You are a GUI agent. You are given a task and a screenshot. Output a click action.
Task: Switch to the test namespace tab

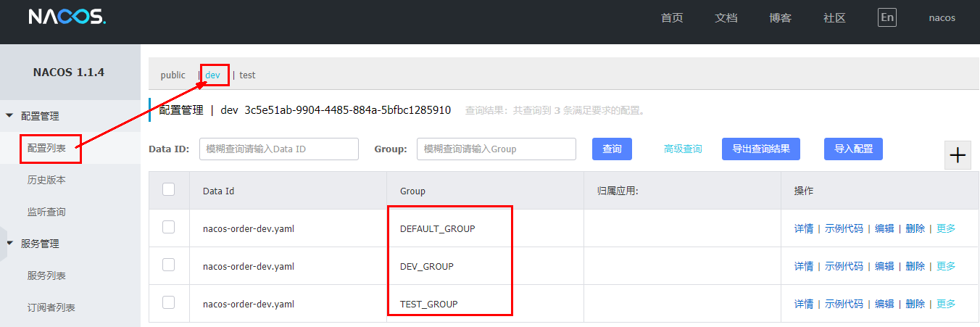(247, 75)
